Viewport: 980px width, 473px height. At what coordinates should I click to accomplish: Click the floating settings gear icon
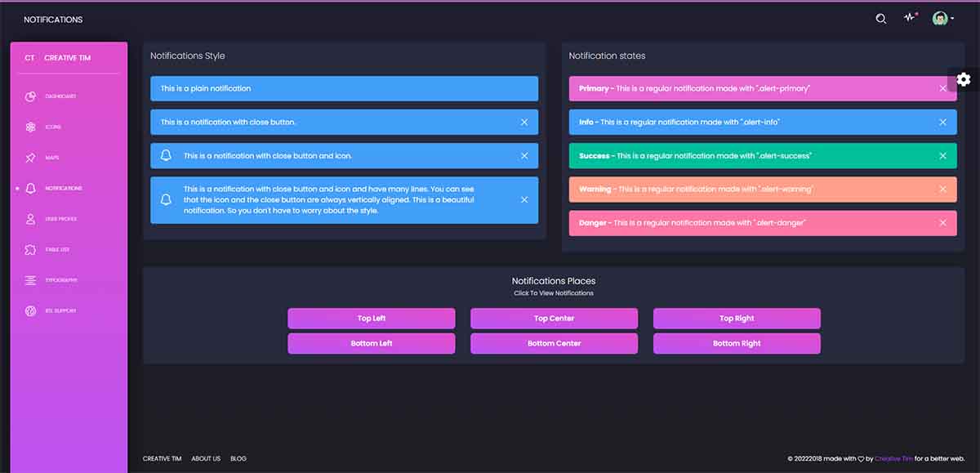[x=964, y=79]
